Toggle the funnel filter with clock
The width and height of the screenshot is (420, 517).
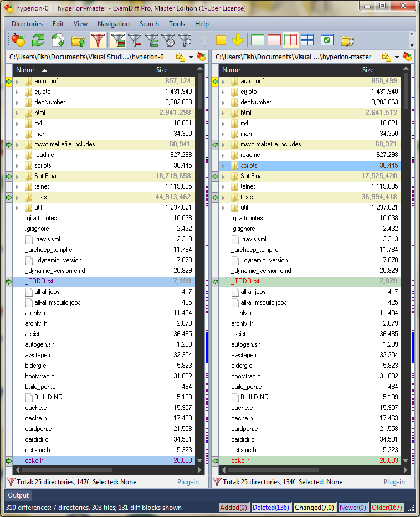pos(168,40)
